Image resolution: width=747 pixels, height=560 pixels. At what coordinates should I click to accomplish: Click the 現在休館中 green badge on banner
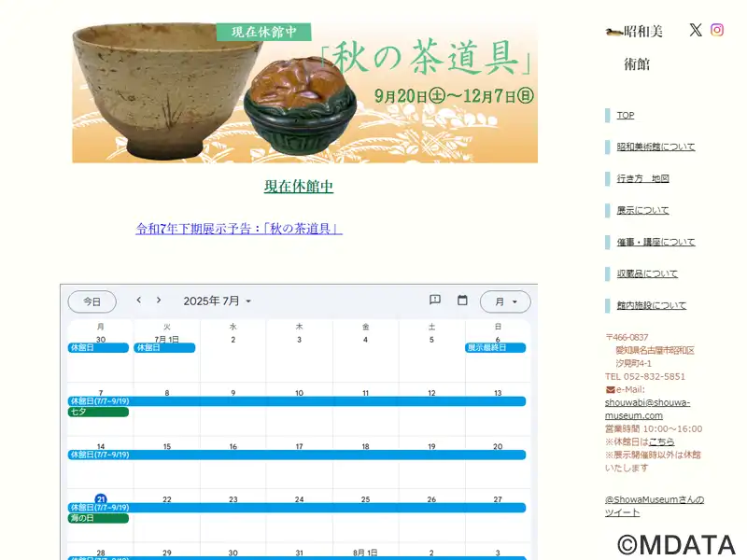pyautogui.click(x=264, y=32)
